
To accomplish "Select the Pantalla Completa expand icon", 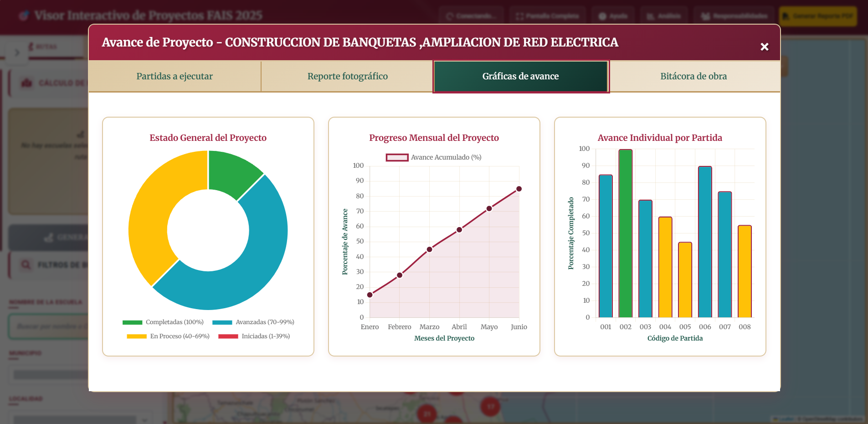I will point(519,16).
